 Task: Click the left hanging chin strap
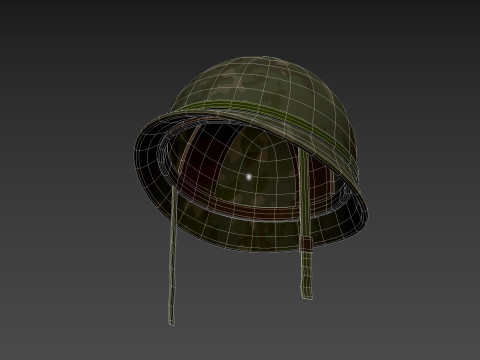coord(172,255)
